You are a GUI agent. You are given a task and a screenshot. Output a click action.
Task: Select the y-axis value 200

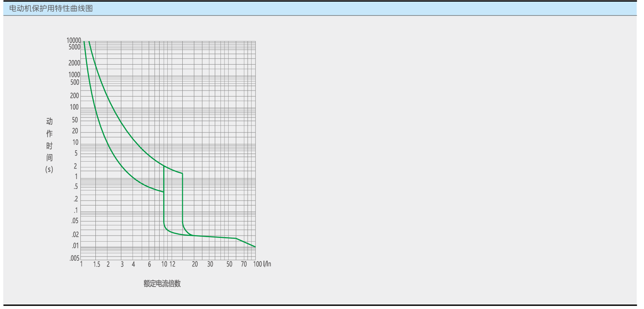click(x=74, y=96)
